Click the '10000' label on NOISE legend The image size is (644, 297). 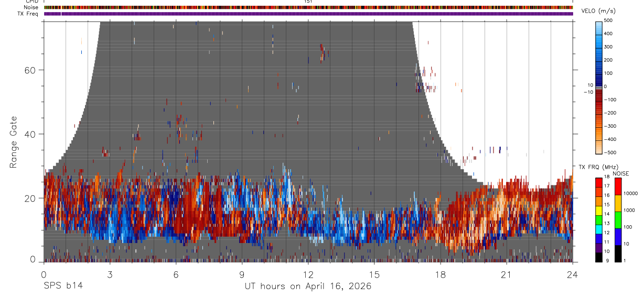[x=631, y=193]
